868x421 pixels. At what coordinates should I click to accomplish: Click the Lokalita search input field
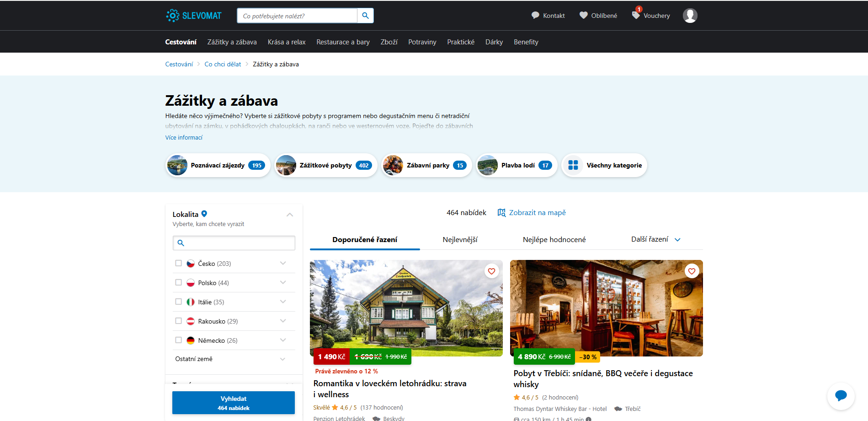pos(234,243)
